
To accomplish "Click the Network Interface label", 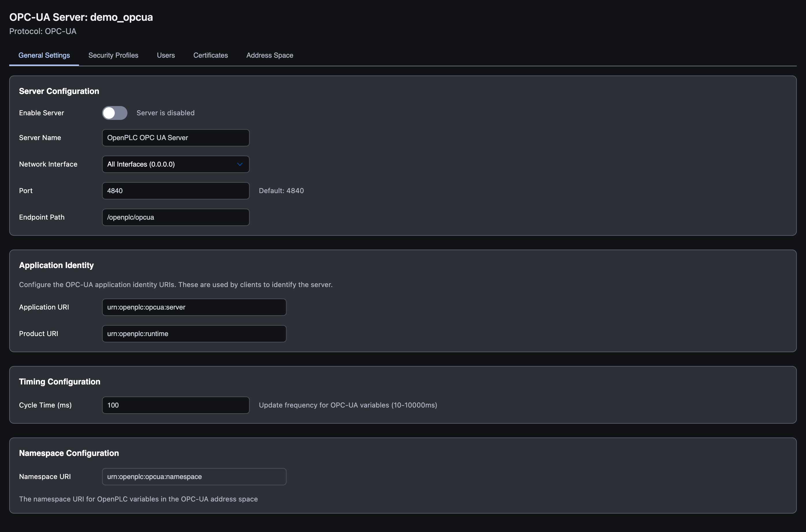I will coord(48,164).
